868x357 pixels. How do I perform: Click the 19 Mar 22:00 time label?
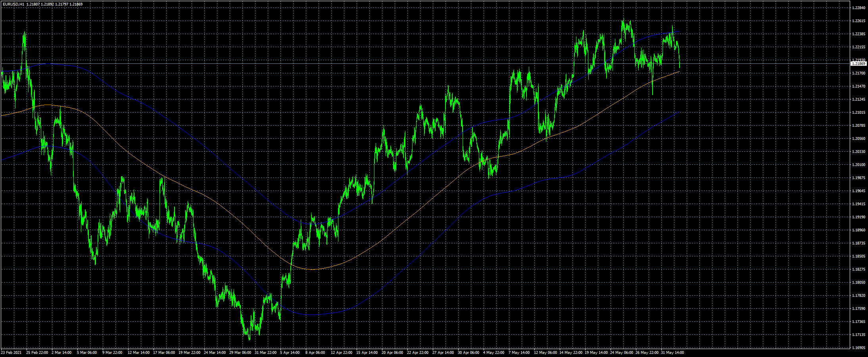tap(189, 352)
